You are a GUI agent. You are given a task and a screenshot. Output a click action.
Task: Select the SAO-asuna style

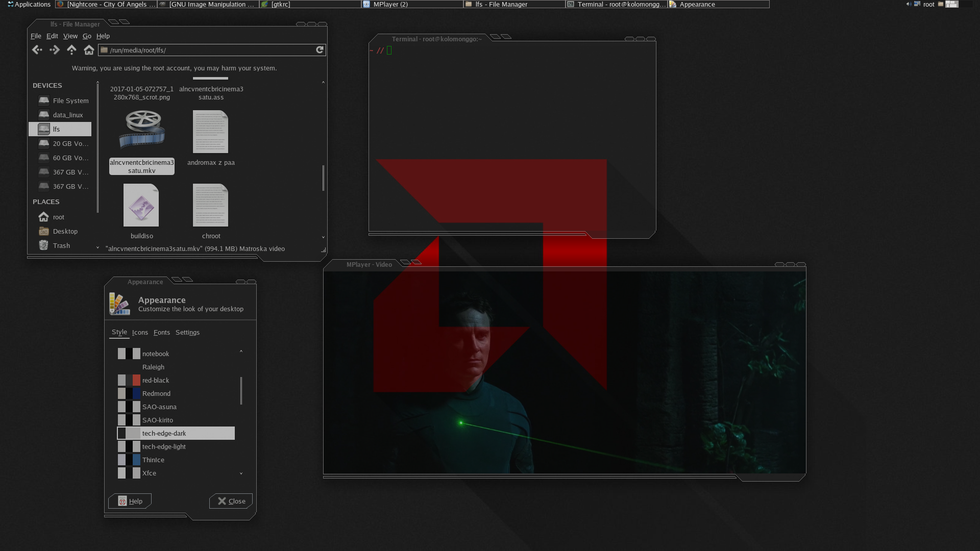click(176, 407)
